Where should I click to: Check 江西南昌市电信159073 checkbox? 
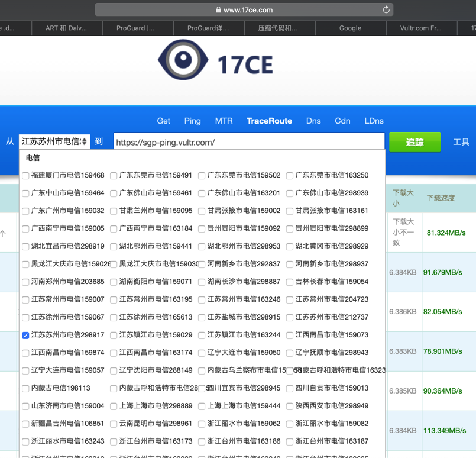(x=290, y=335)
